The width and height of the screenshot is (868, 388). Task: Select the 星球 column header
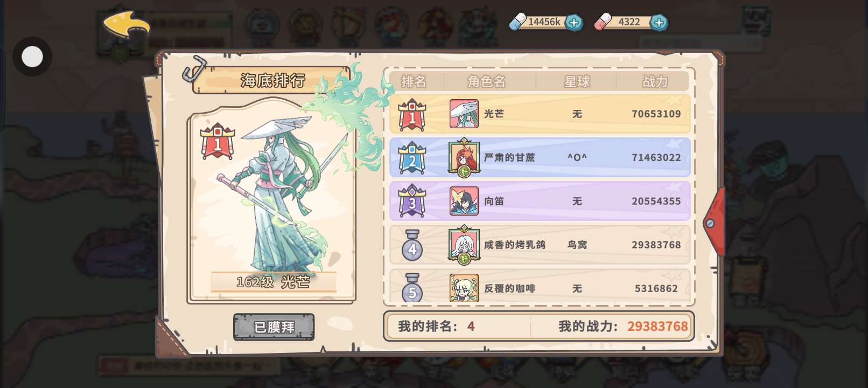point(577,81)
